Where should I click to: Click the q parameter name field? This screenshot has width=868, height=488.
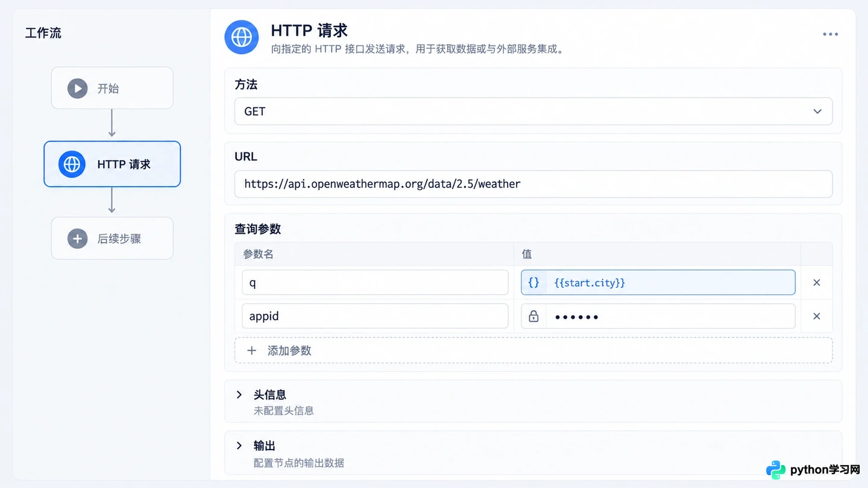(x=375, y=283)
